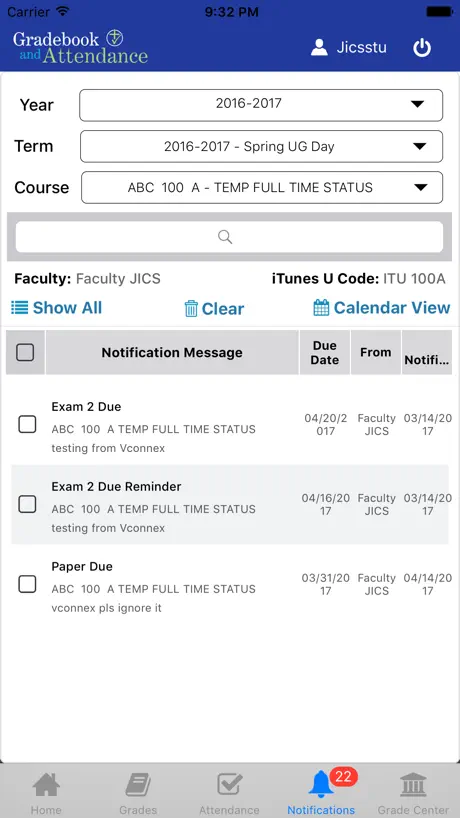460x818 pixels.
Task: Check the Exam 2 Due Reminder checkbox
Action: click(27, 504)
